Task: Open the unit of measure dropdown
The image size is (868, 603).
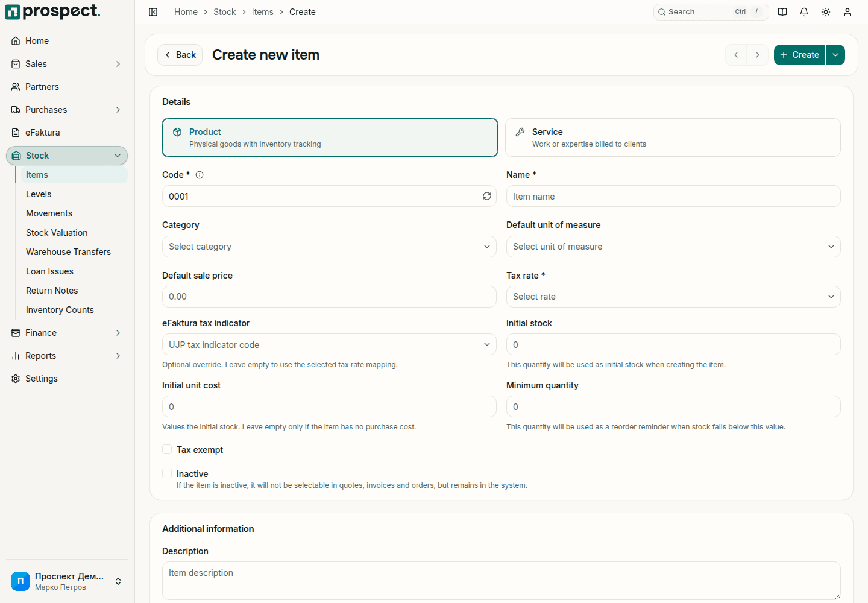Action: click(673, 247)
